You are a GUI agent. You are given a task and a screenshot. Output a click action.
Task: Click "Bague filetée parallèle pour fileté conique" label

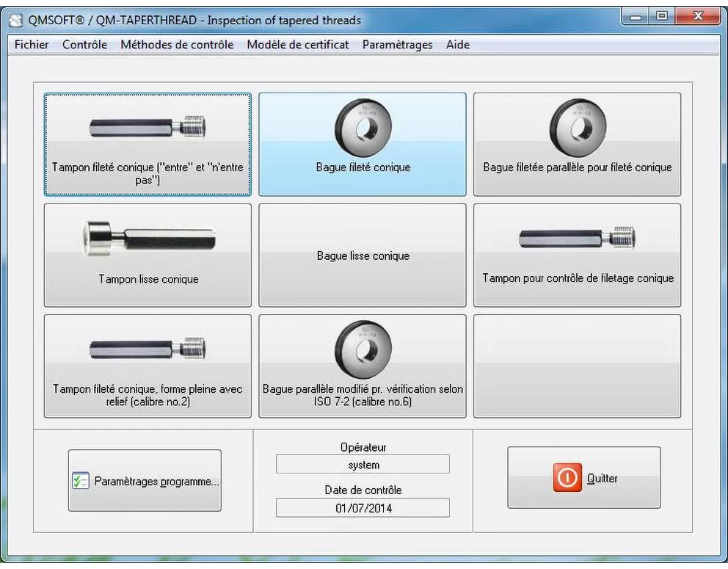coord(578,167)
